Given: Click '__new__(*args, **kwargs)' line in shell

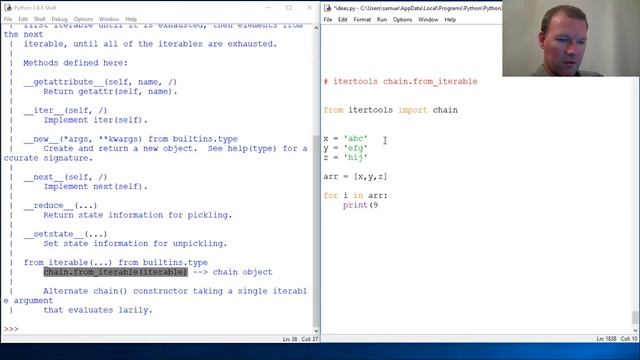Looking at the screenshot, I should point(131,139).
